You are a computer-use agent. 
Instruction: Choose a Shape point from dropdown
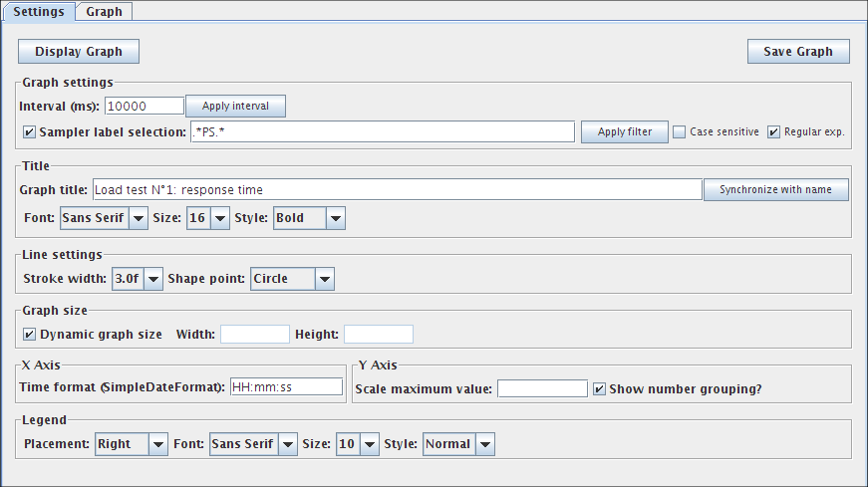point(292,279)
